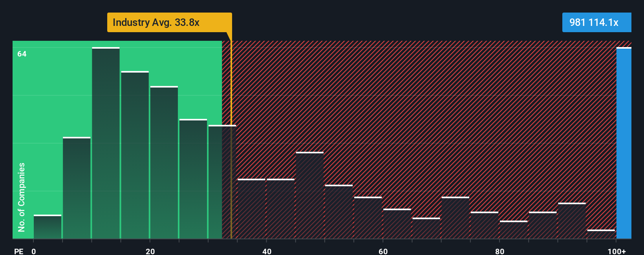Image resolution: width=644 pixels, height=255 pixels.
Task: Click the x-axis tick label 40
Action: click(x=267, y=251)
